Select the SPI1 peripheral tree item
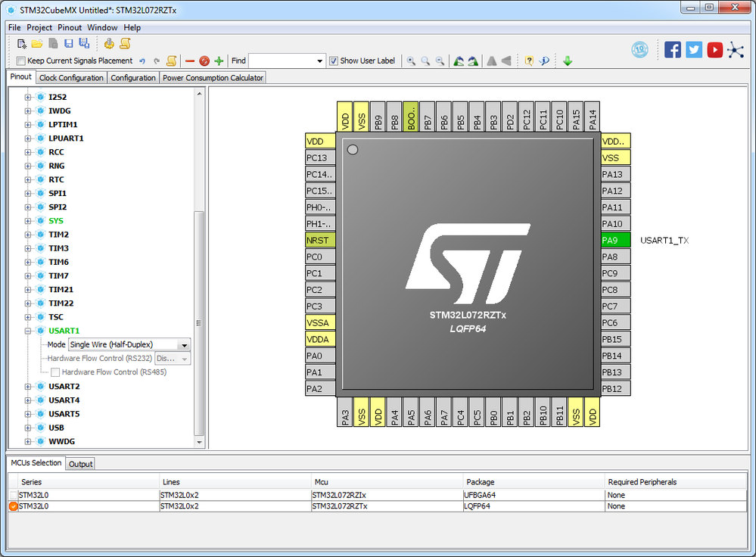 tap(58, 194)
